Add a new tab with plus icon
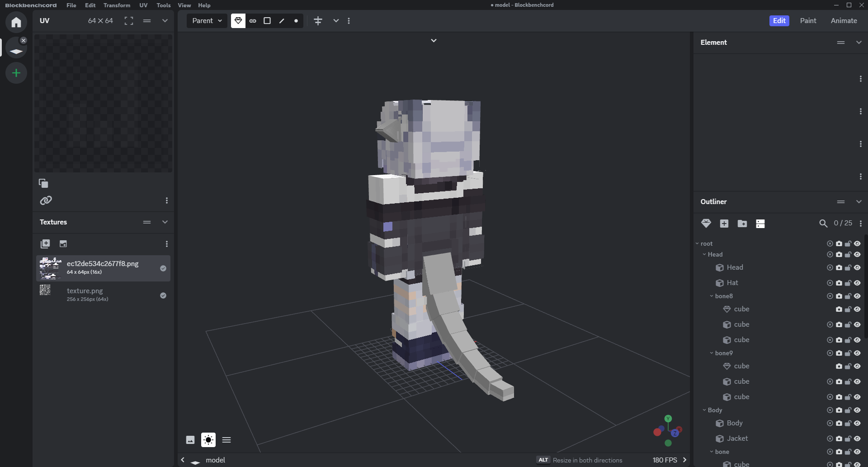This screenshot has height=467, width=868. (x=16, y=73)
